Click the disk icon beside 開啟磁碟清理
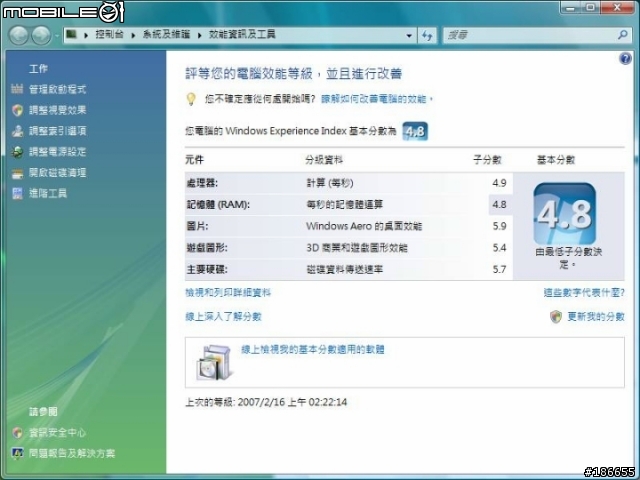Screen dimensions: 640x480 click(17, 173)
